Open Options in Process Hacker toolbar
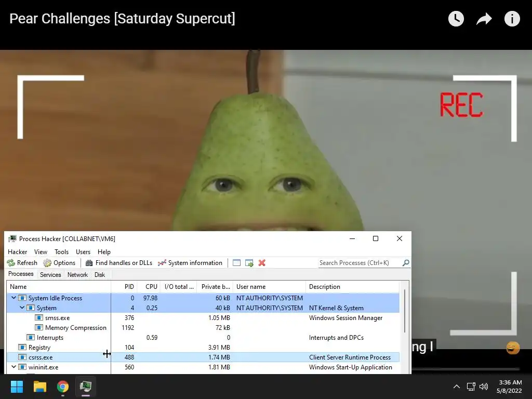 59,263
